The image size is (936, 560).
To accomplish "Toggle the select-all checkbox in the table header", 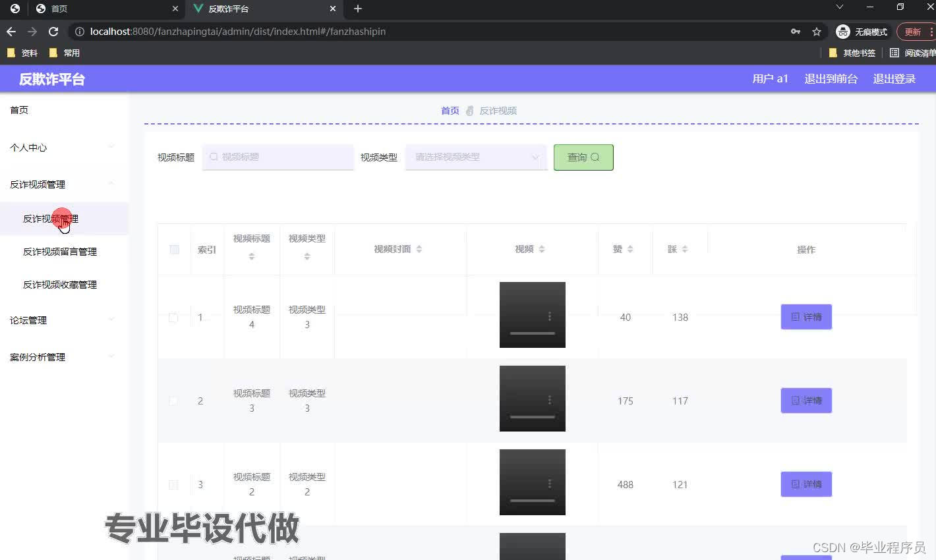I will click(175, 250).
